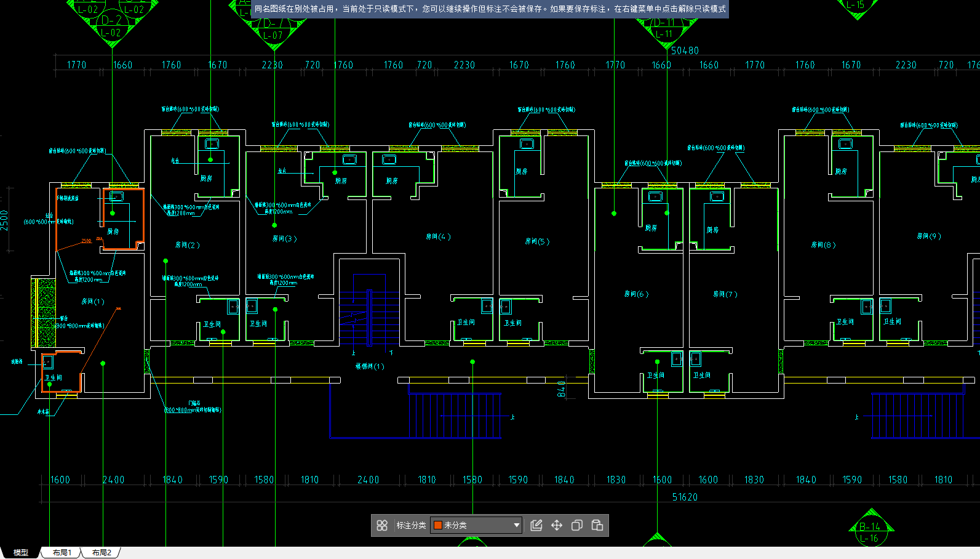The height and width of the screenshot is (559, 980).
Task: Click the 房间(3) room label
Action: click(285, 239)
